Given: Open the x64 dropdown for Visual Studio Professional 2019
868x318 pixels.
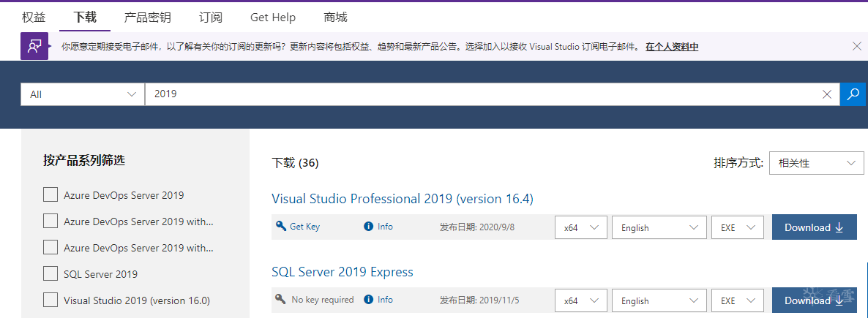Looking at the screenshot, I should coord(580,227).
